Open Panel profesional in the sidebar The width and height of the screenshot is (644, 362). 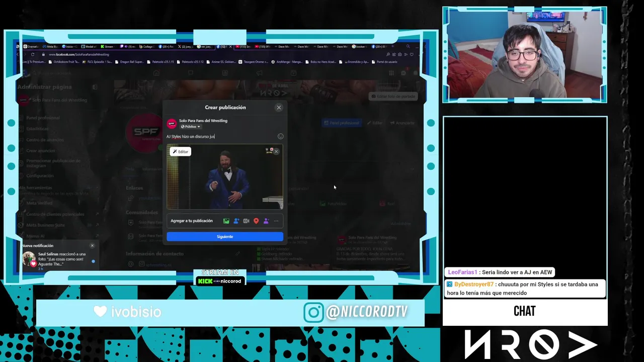tap(43, 118)
